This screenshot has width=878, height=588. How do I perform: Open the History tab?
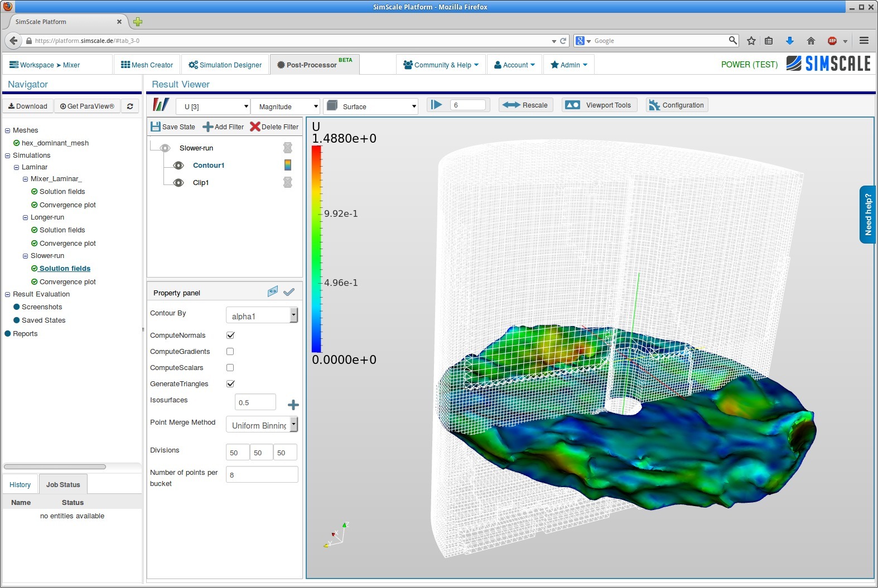coord(20,484)
